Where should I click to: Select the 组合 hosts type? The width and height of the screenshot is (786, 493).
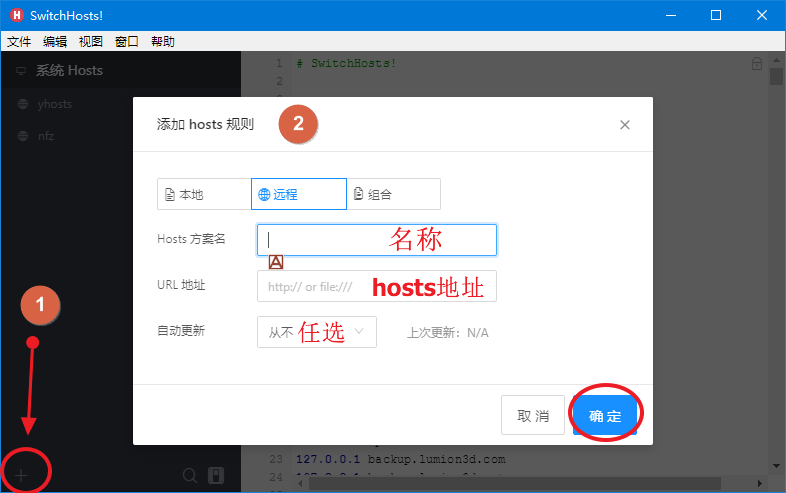(x=394, y=194)
